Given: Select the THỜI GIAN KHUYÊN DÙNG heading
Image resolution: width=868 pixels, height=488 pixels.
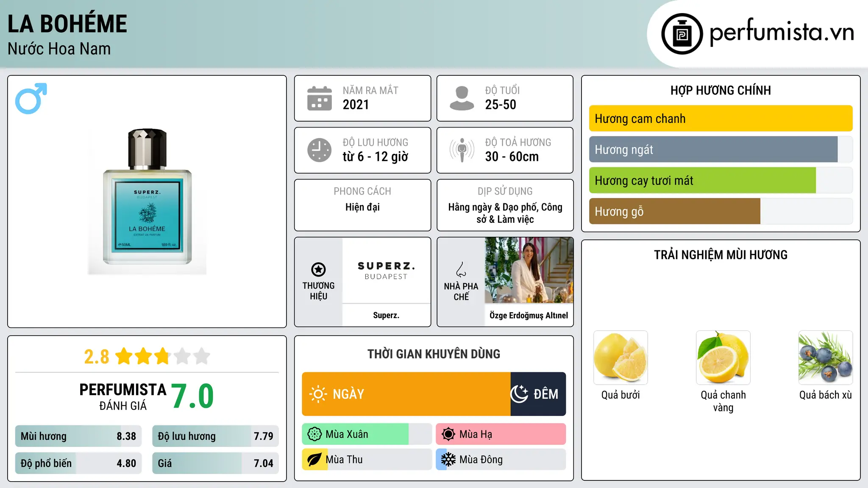Looking at the screenshot, I should point(434,354).
